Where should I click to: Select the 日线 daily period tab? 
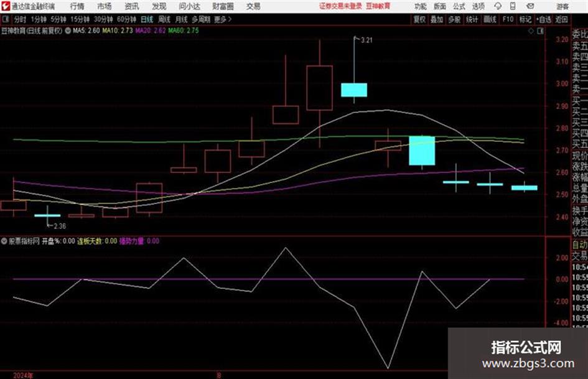pos(147,19)
